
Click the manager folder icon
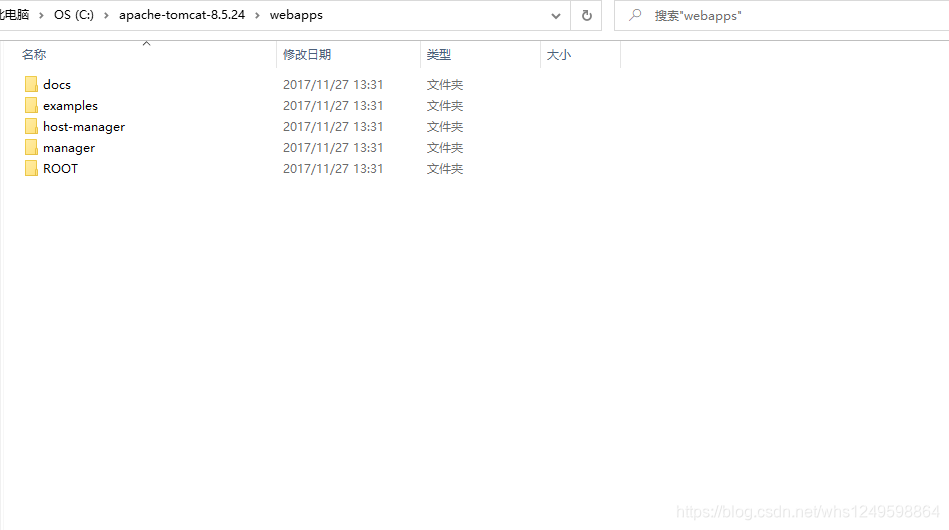point(31,148)
